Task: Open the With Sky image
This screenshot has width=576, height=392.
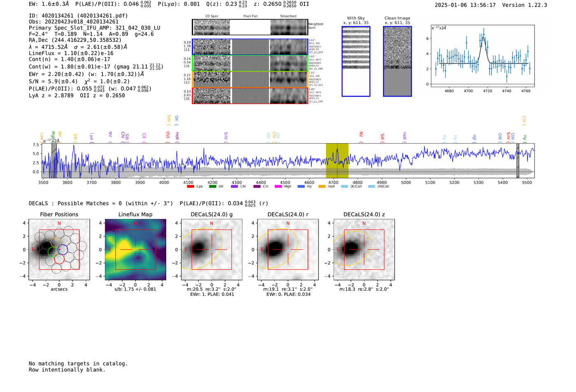Action: (x=356, y=61)
